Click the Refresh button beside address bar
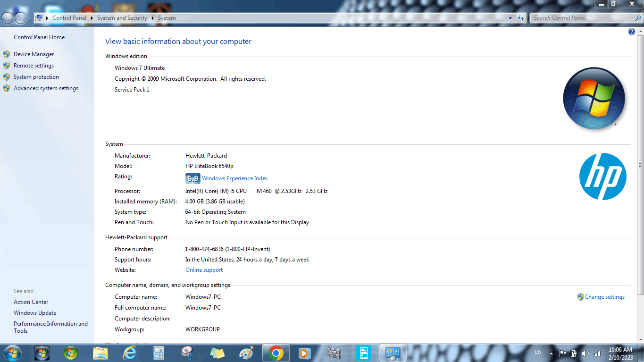This screenshot has width=644, height=362. tap(521, 18)
